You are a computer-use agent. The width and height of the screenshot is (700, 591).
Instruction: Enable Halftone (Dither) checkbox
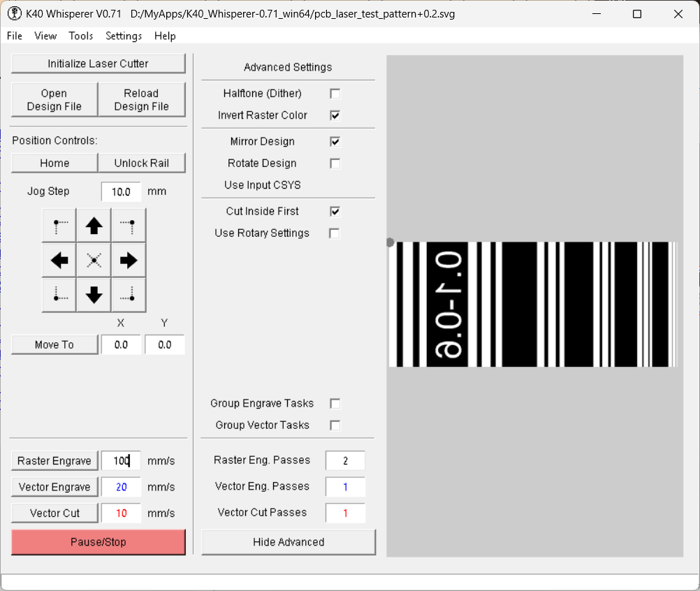335,94
